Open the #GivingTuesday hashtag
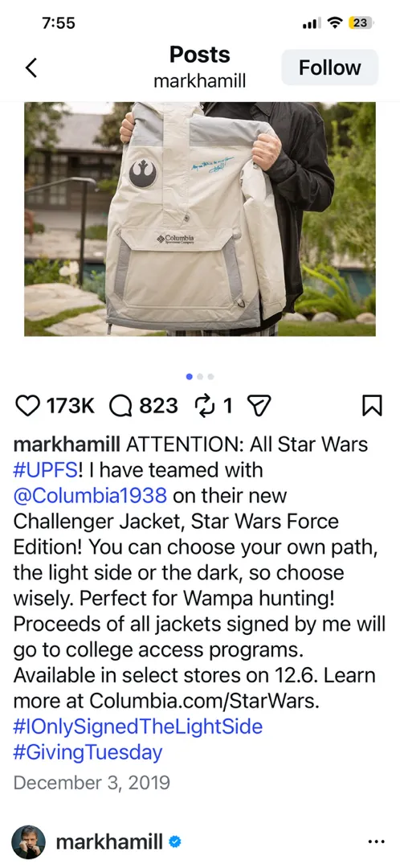The width and height of the screenshot is (400, 868). [x=88, y=752]
